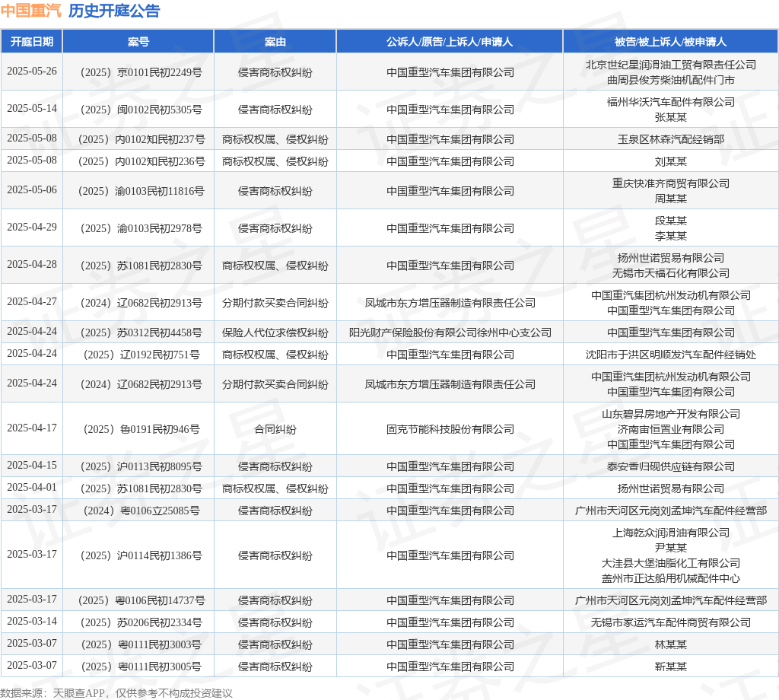The image size is (779, 700).
Task: Click plaintiff 阳光财产保险股份有限公司徐州中心支公司
Action: [450, 332]
